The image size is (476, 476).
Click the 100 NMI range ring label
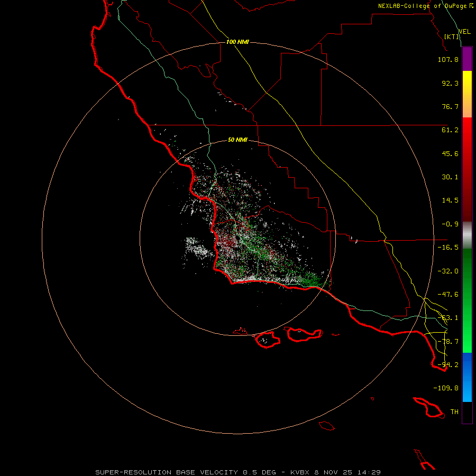pyautogui.click(x=237, y=42)
